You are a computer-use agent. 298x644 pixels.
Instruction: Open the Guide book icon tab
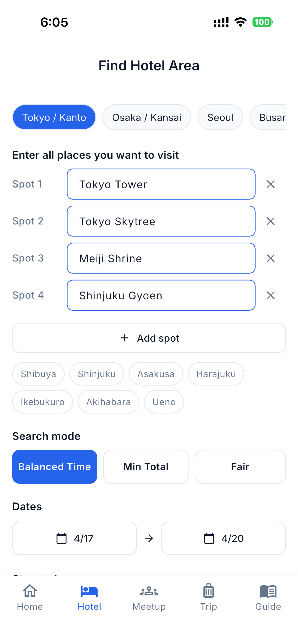click(x=268, y=591)
